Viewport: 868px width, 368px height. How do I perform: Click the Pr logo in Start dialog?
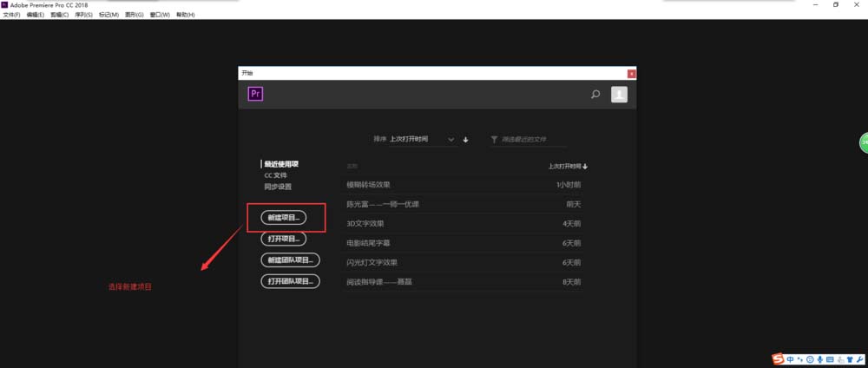[x=255, y=94]
